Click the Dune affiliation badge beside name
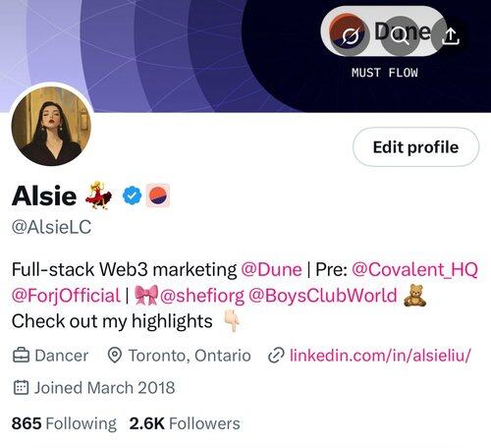Viewport: 491px width, 448px height. (158, 196)
